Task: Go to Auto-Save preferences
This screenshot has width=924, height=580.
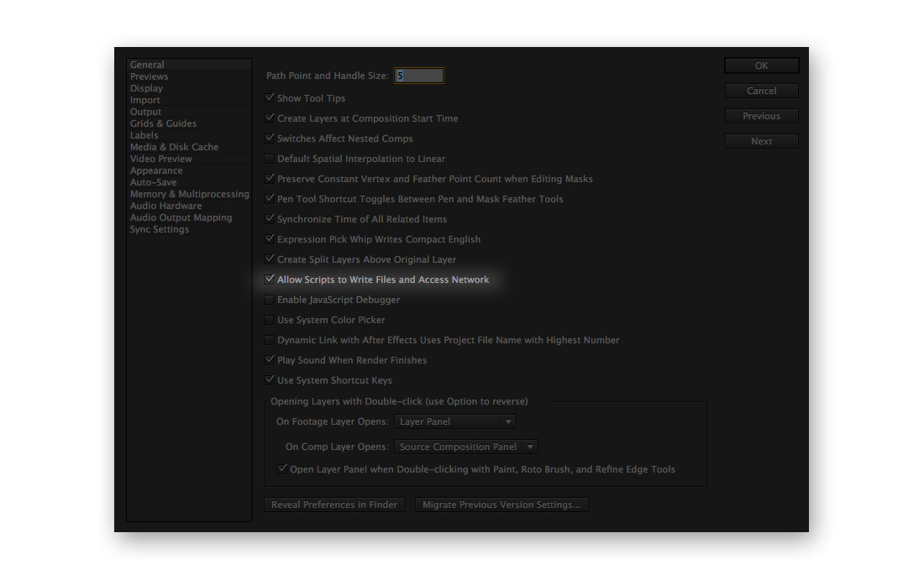Action: pyautogui.click(x=153, y=182)
